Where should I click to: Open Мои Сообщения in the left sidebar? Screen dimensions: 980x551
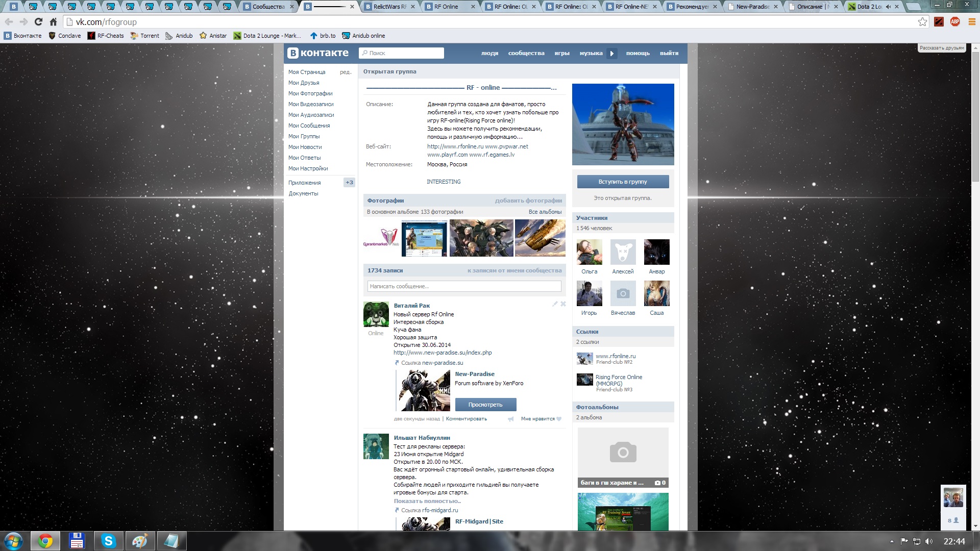tap(309, 126)
